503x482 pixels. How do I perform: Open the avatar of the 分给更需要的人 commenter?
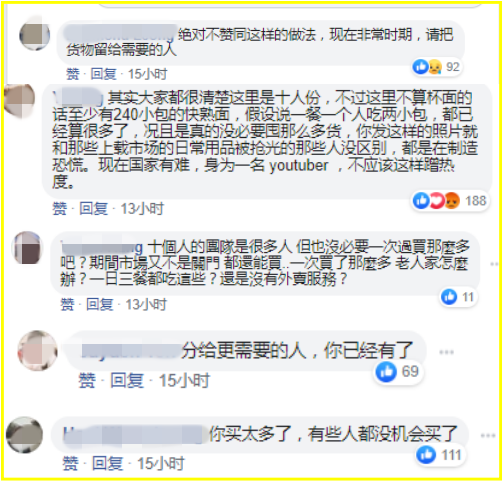point(37,351)
